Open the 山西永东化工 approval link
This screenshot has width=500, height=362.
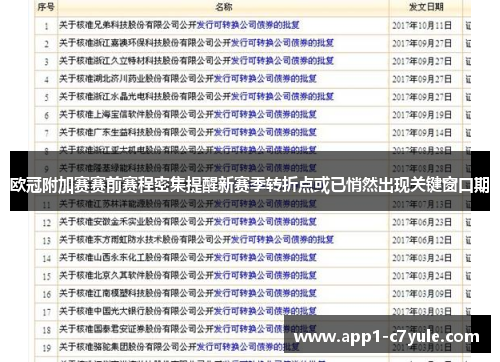188,258
